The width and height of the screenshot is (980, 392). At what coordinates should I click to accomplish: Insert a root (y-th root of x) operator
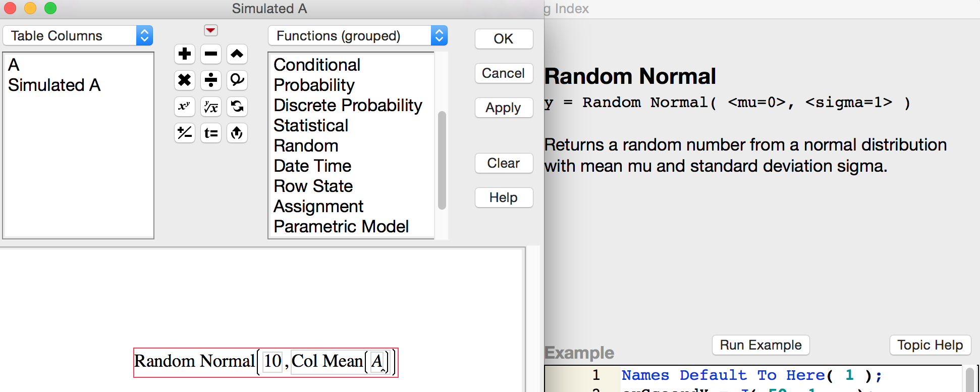(211, 107)
